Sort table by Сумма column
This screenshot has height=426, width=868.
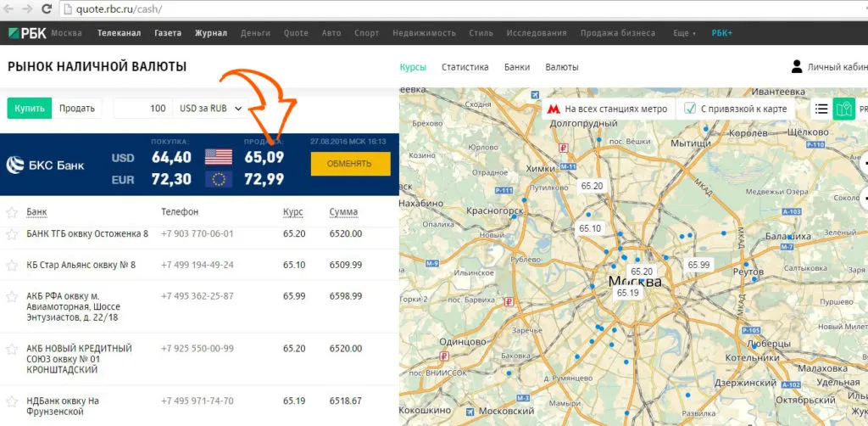343,212
